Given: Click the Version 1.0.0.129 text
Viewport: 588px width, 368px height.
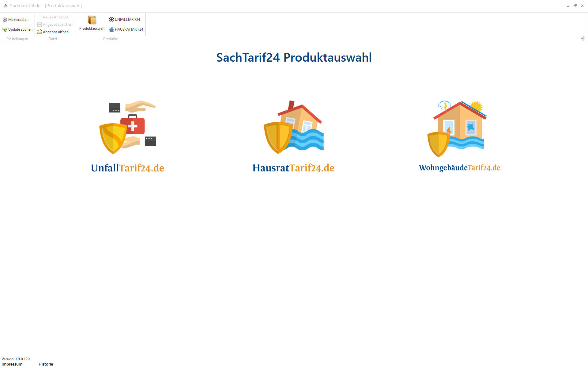Looking at the screenshot, I should pyautogui.click(x=16, y=359).
